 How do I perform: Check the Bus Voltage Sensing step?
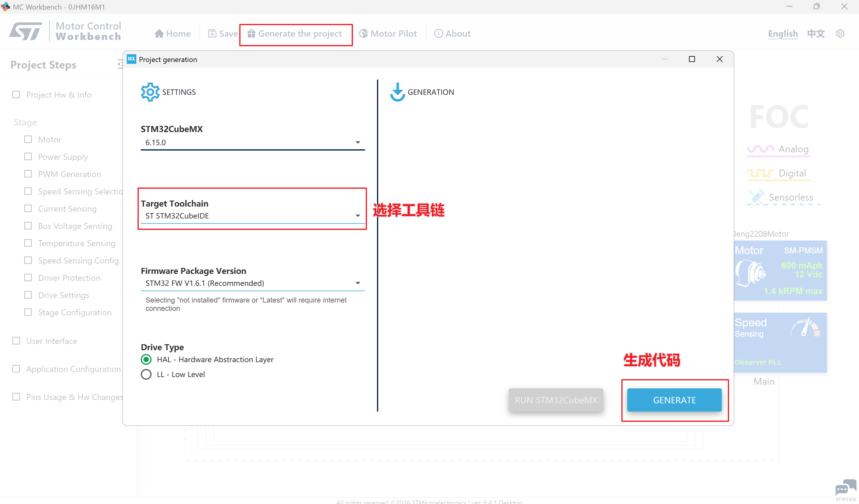[28, 226]
